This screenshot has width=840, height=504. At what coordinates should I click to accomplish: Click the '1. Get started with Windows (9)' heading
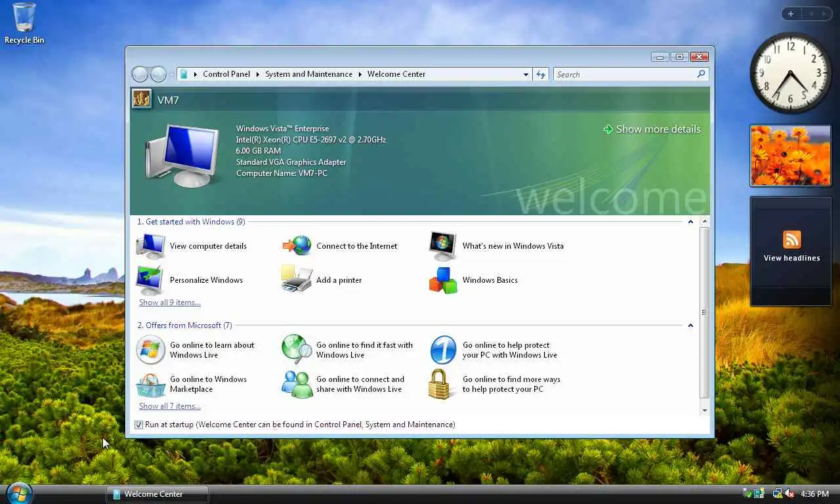click(191, 222)
